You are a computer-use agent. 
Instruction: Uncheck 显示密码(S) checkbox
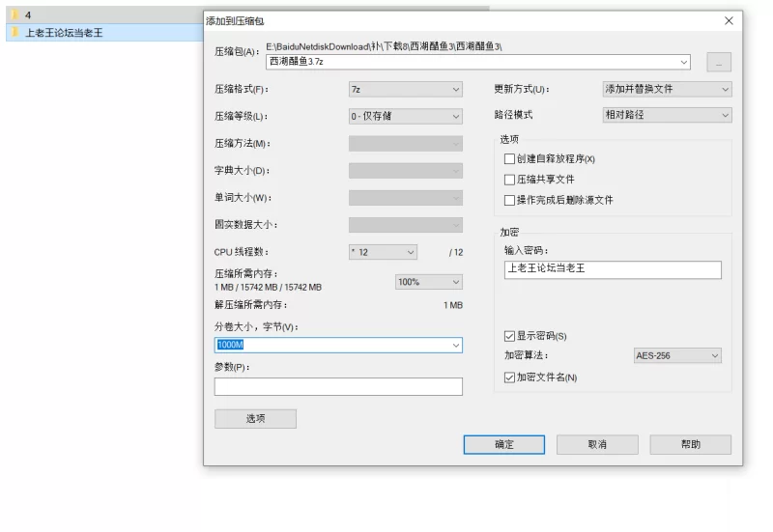click(x=509, y=336)
